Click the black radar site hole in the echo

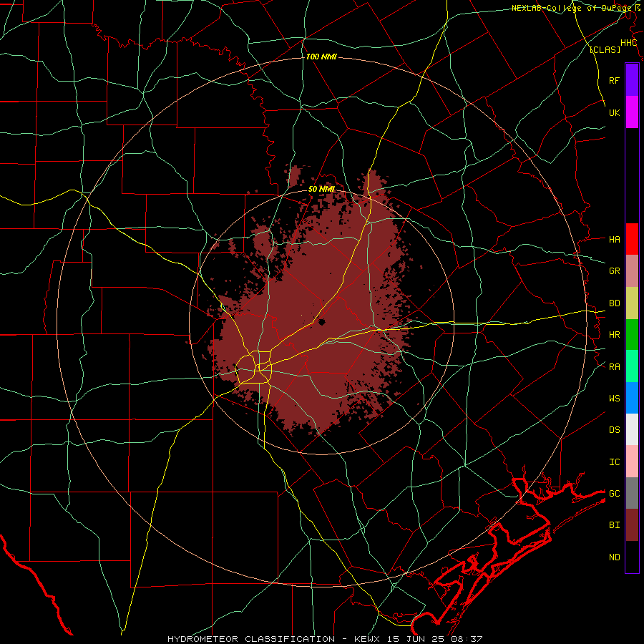pyautogui.click(x=321, y=321)
